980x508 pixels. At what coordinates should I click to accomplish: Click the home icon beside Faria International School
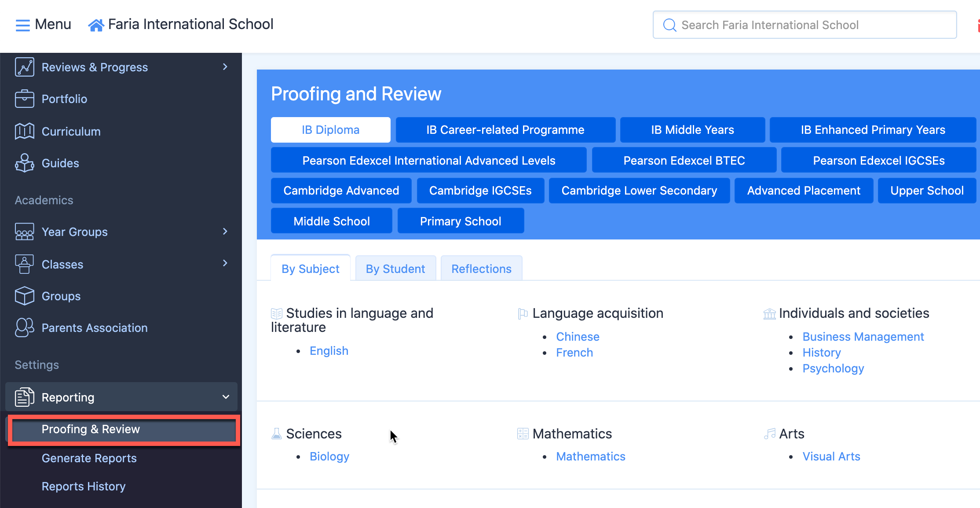click(96, 25)
